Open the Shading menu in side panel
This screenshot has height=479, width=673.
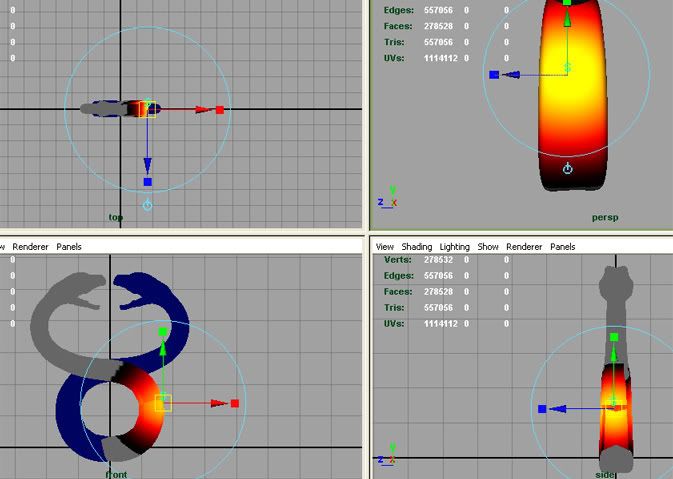coord(417,247)
